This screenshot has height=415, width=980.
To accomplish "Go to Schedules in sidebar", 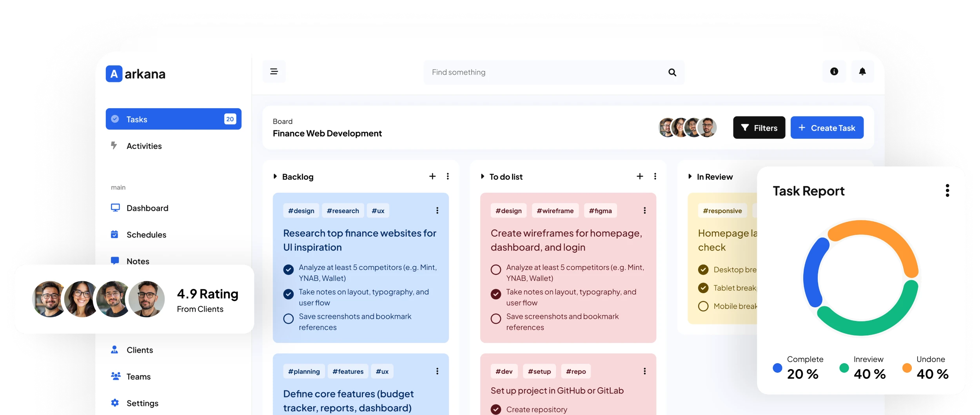I will 146,235.
